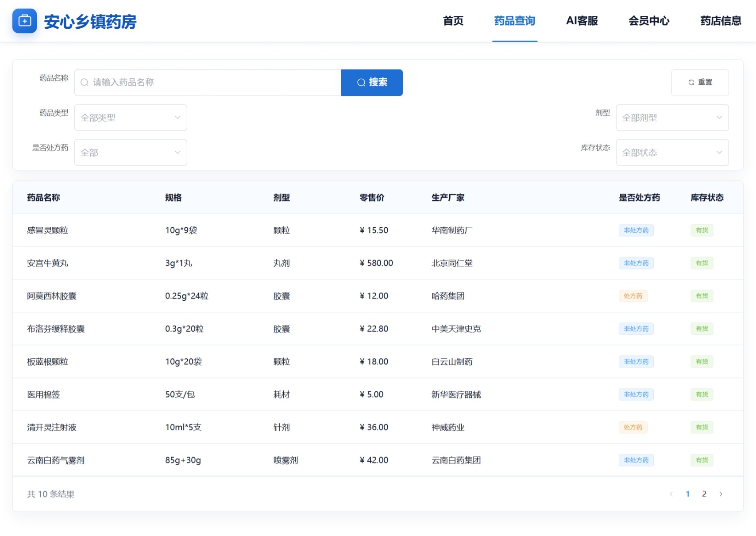The width and height of the screenshot is (756, 536).
Task: Focus the 药品名称 search input field
Action: click(208, 82)
